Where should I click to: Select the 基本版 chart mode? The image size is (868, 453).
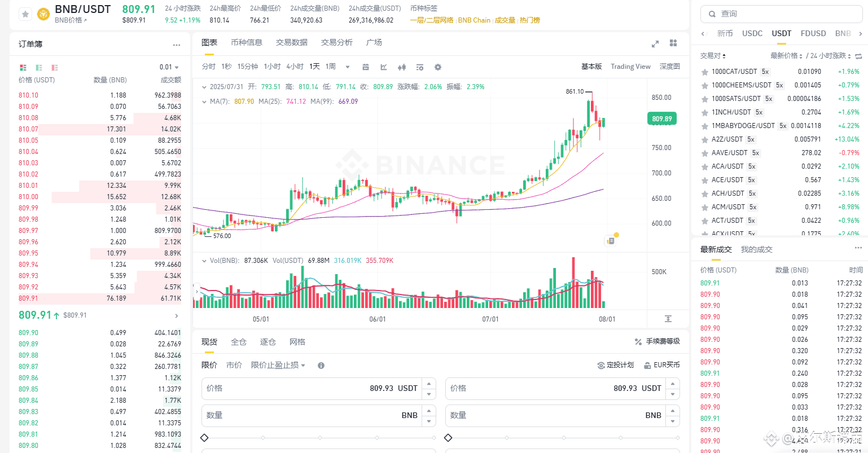coord(591,67)
